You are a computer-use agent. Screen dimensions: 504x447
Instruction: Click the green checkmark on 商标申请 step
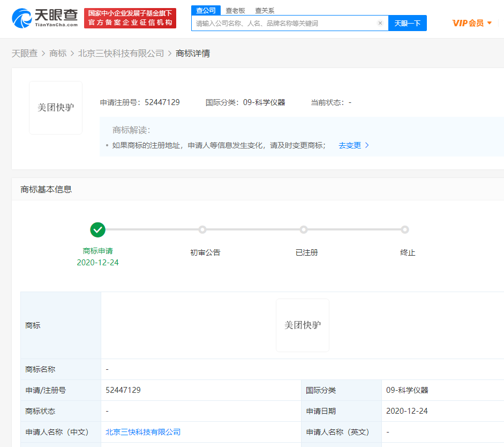97,229
